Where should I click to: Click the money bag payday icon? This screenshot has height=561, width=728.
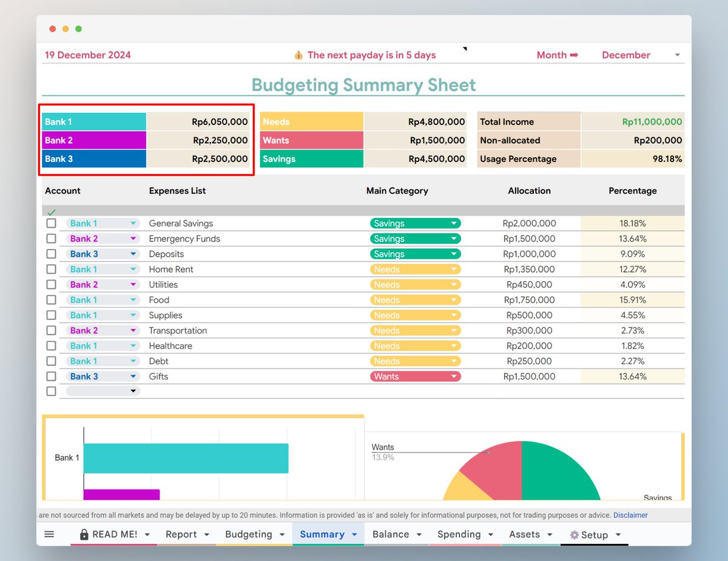click(x=298, y=55)
